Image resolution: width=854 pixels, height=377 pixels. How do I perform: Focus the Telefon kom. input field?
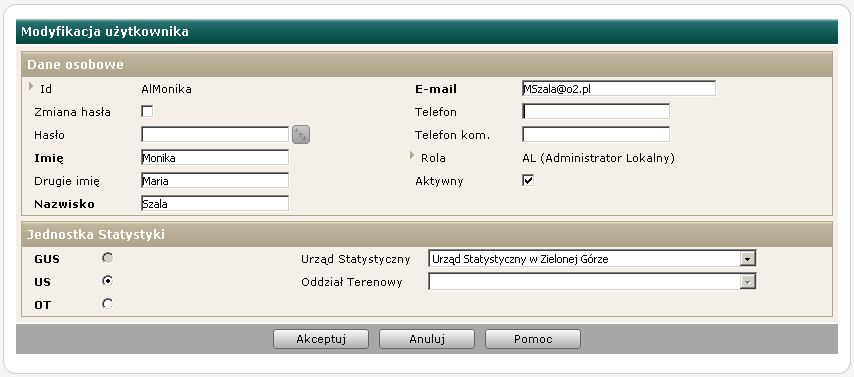point(596,135)
